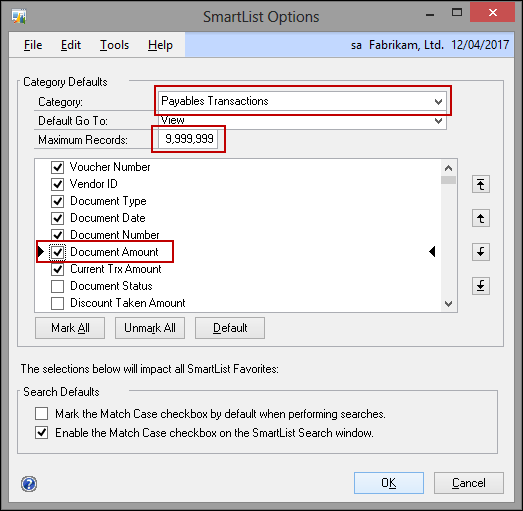Click the Default button
This screenshot has height=511, width=523.
tap(230, 328)
